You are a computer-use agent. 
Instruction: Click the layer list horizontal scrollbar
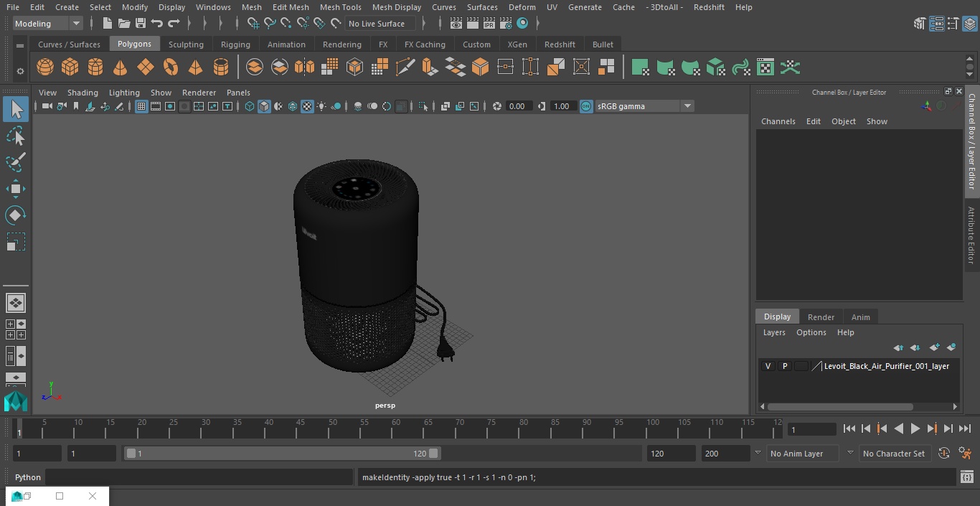click(x=840, y=406)
